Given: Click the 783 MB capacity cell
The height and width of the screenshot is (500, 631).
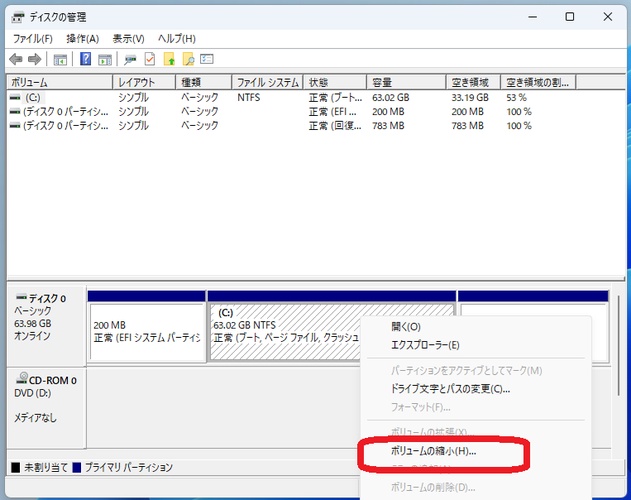Looking at the screenshot, I should (x=388, y=126).
